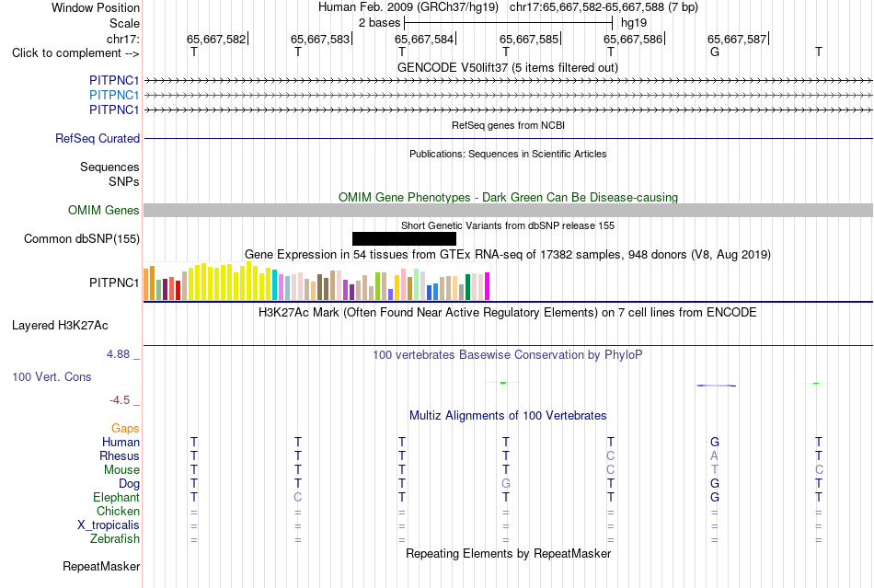Click the orange Gaps label
Screen dimensions: 874x588
tap(125, 428)
